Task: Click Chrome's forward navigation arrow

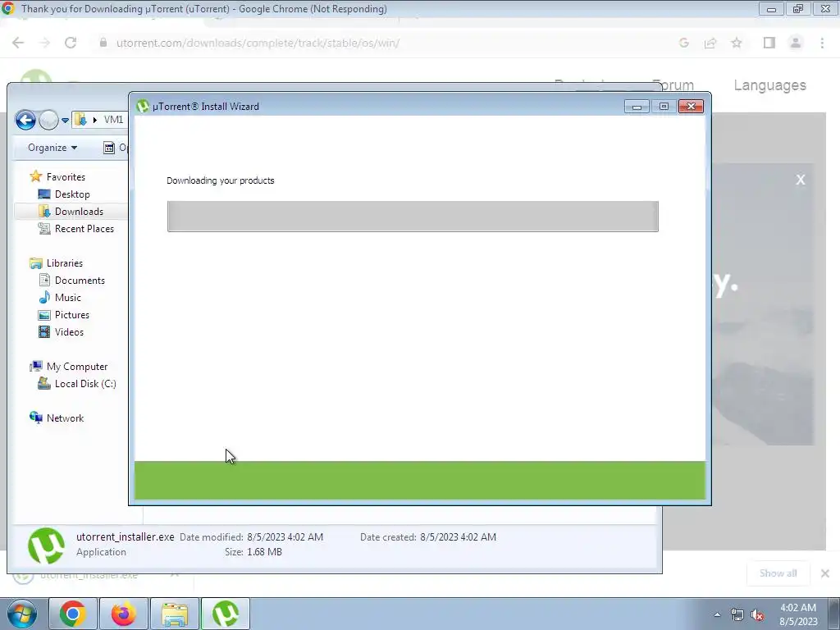Action: click(x=44, y=43)
